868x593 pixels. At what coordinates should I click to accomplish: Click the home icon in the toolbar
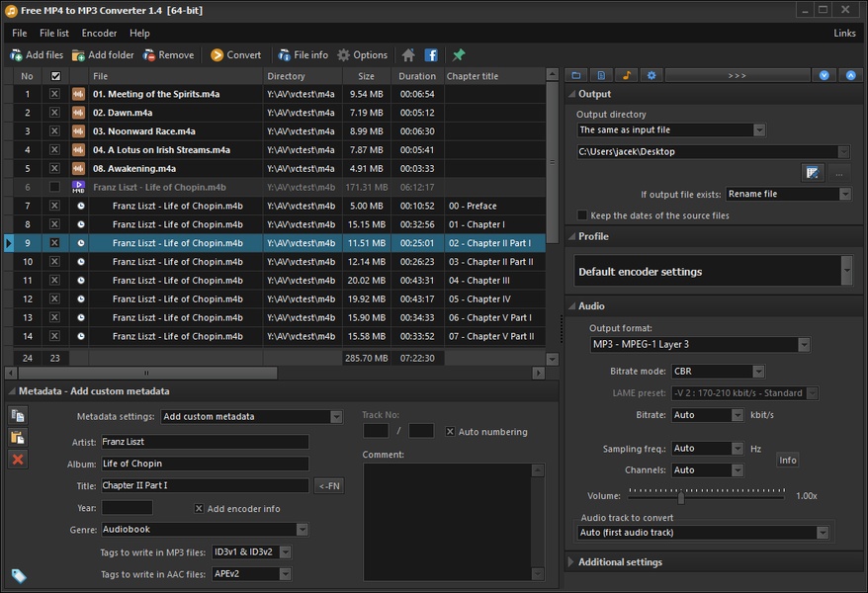(408, 55)
